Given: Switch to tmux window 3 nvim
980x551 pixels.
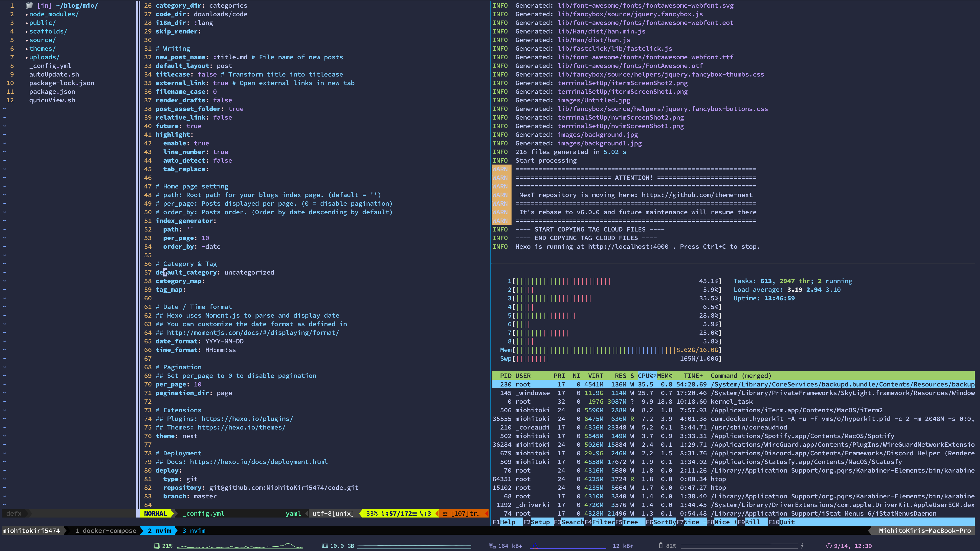Looking at the screenshot, I should (194, 530).
